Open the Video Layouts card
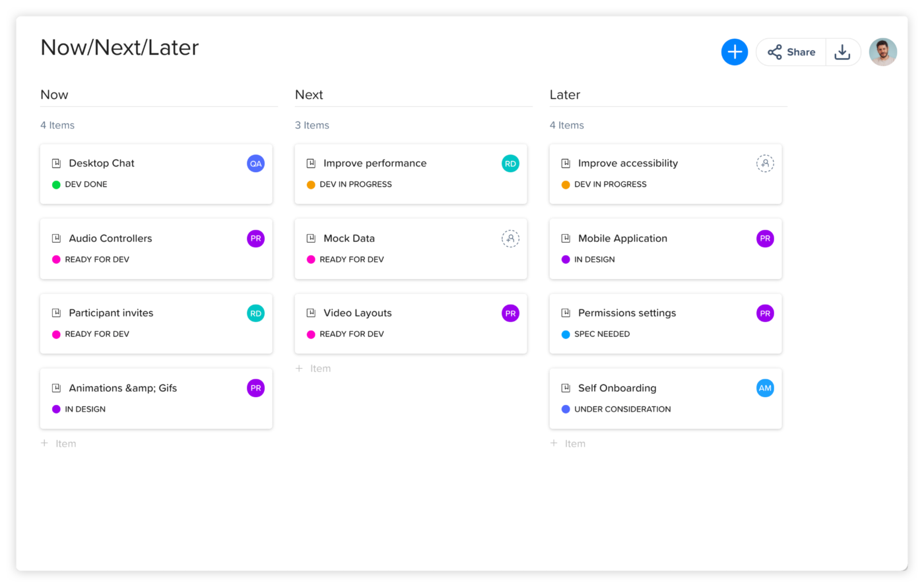Viewport: 924px width, 587px height. [x=358, y=313]
